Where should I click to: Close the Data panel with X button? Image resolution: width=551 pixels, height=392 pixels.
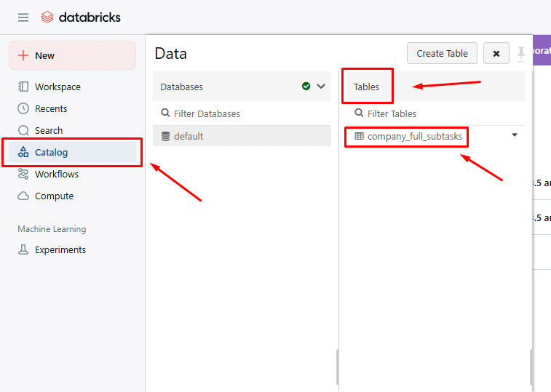496,53
